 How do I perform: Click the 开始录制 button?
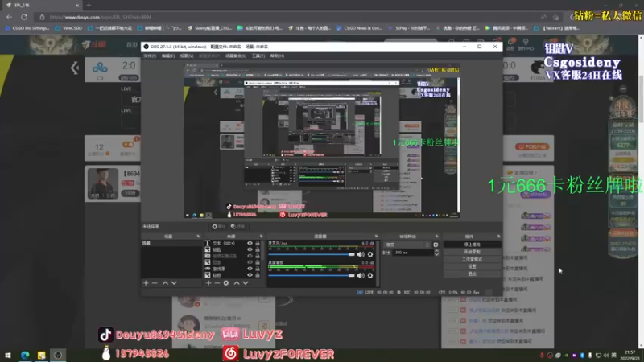click(472, 252)
